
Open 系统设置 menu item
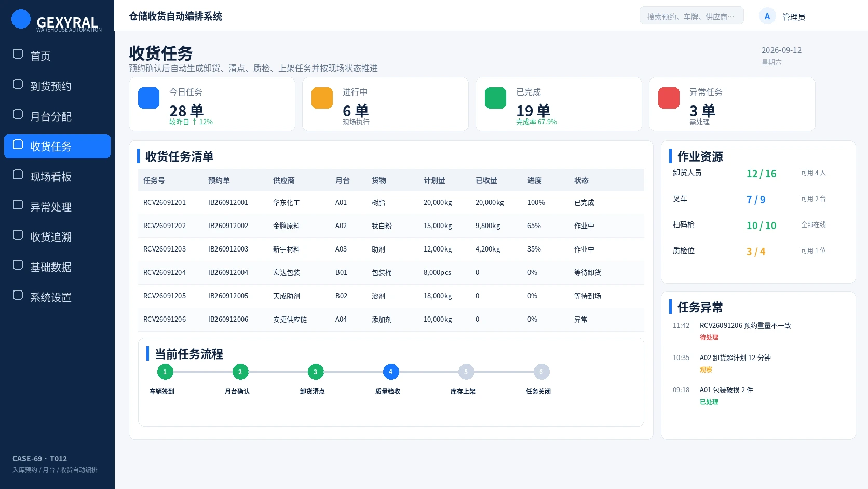tap(57, 297)
